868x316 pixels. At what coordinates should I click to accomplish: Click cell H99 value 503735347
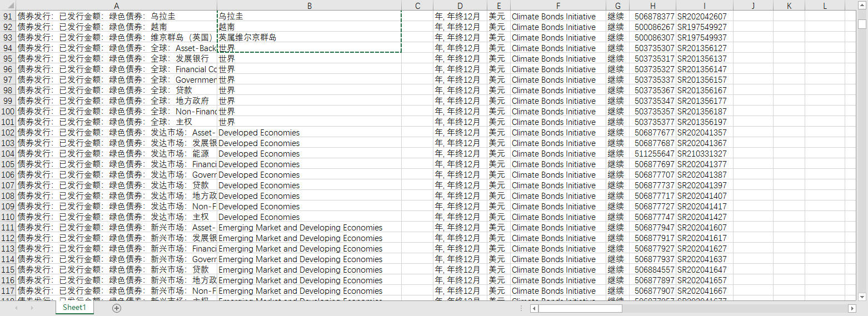click(652, 101)
